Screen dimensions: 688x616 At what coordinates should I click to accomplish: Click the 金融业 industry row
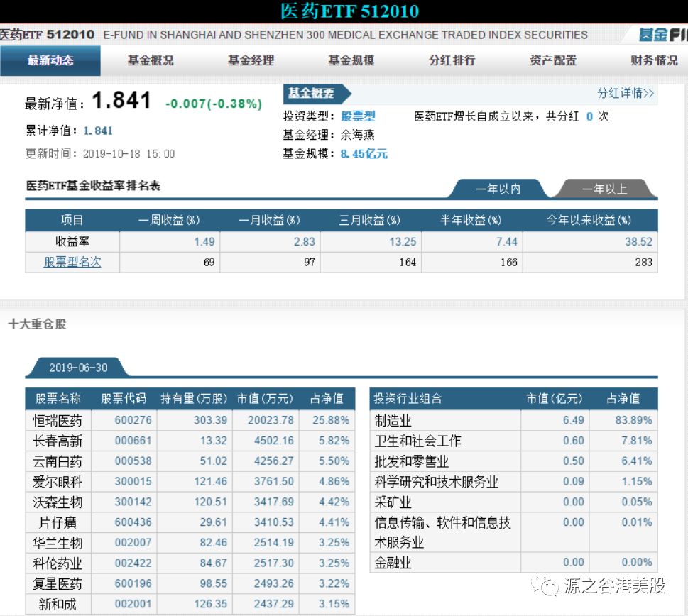click(514, 563)
